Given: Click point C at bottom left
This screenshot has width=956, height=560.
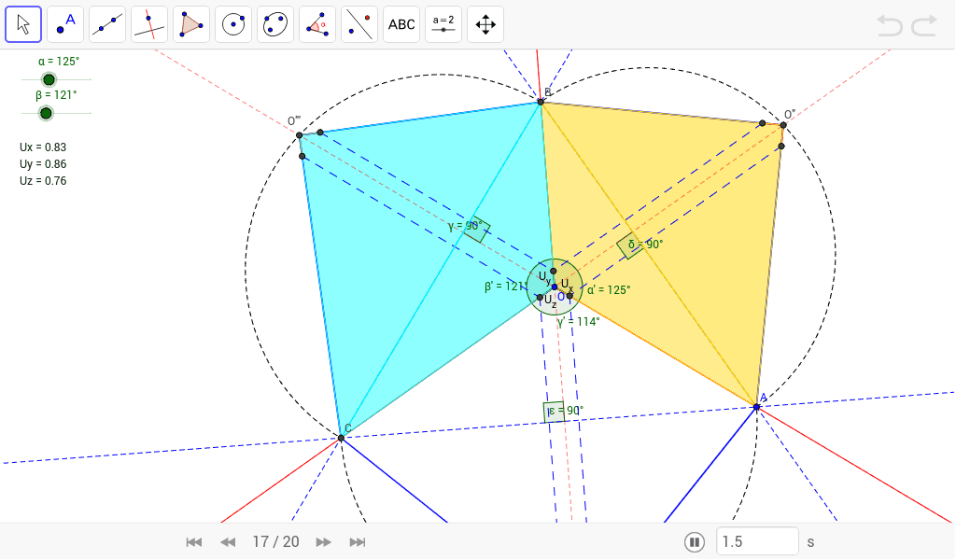Looking at the screenshot, I should (x=341, y=438).
